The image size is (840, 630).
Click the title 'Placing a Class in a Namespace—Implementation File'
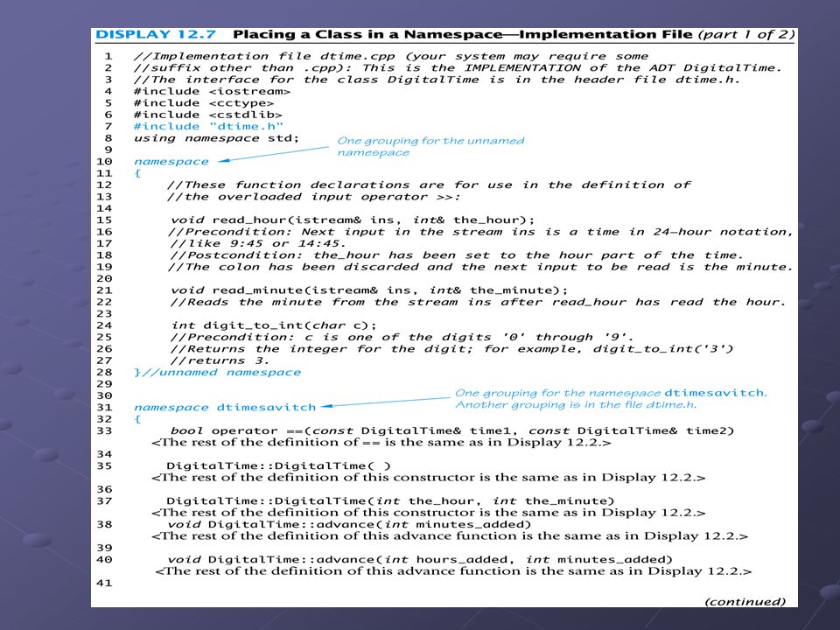pos(463,35)
